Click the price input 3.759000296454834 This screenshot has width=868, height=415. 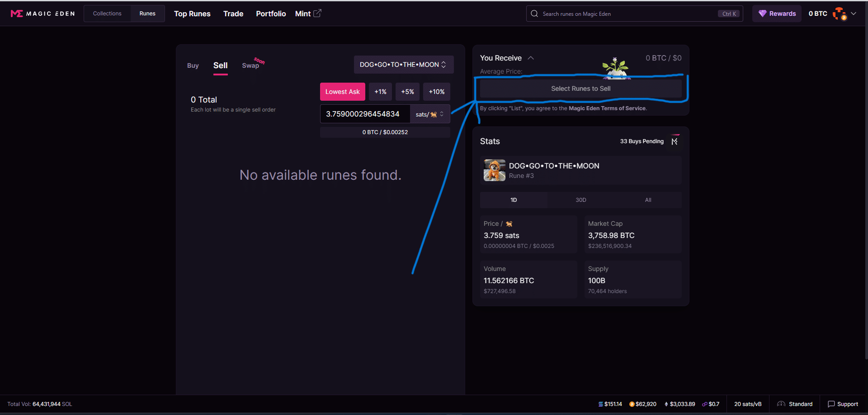pos(365,114)
